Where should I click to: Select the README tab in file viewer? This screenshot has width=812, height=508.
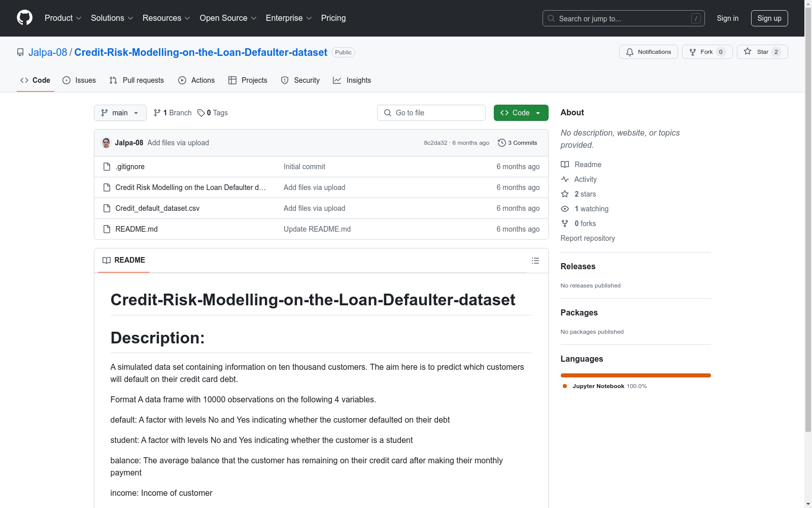pos(124,260)
